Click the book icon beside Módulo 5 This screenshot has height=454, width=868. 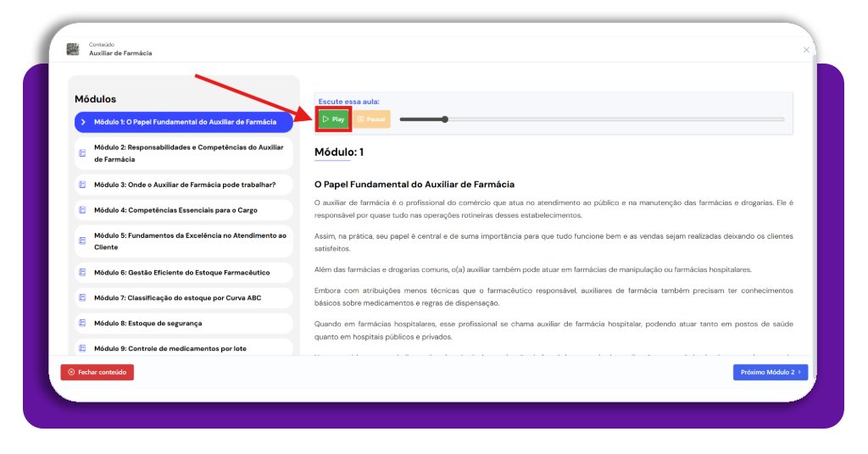82,241
